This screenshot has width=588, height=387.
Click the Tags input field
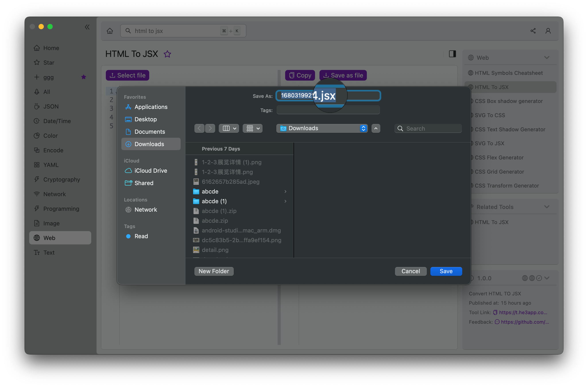click(x=328, y=110)
